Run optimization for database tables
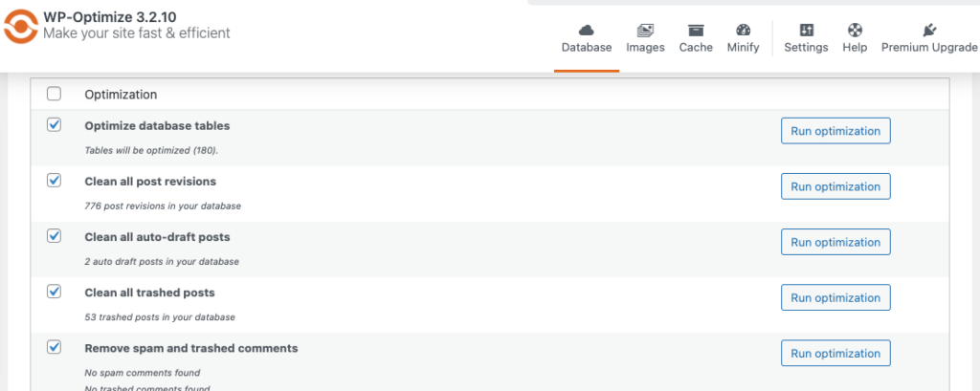Screen dimensions: 980x391 [835, 131]
